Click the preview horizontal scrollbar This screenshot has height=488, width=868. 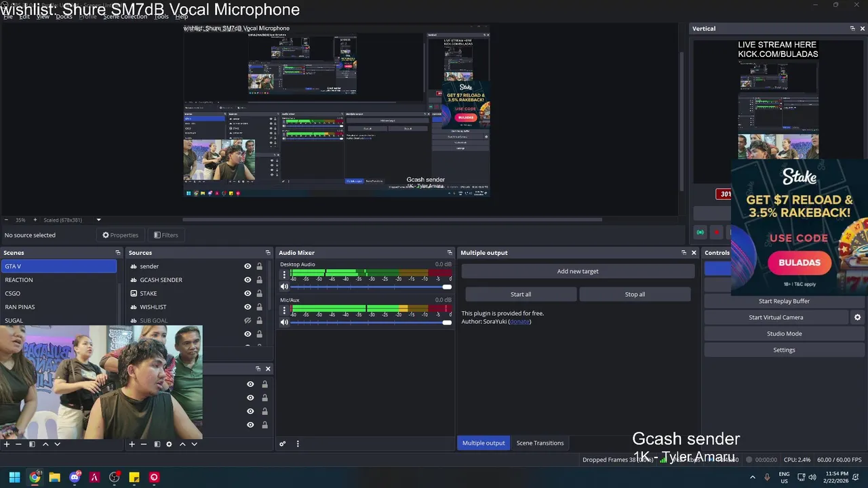pos(392,219)
